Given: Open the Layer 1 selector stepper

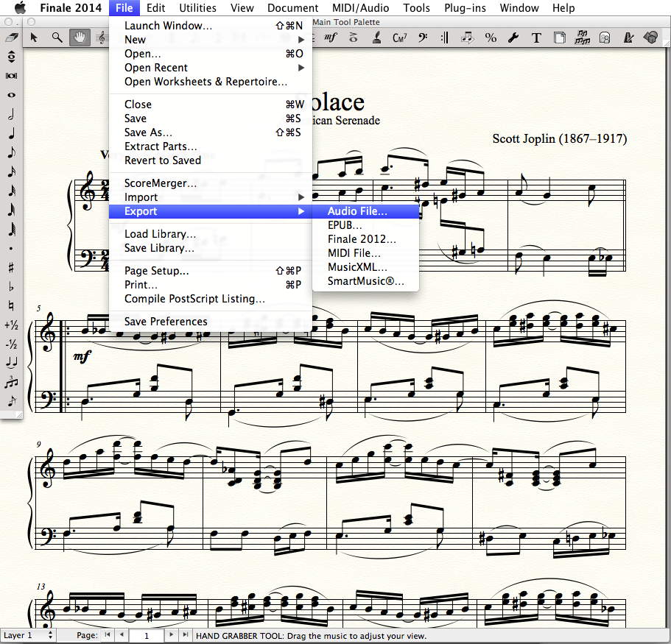Looking at the screenshot, I should pyautogui.click(x=51, y=635).
